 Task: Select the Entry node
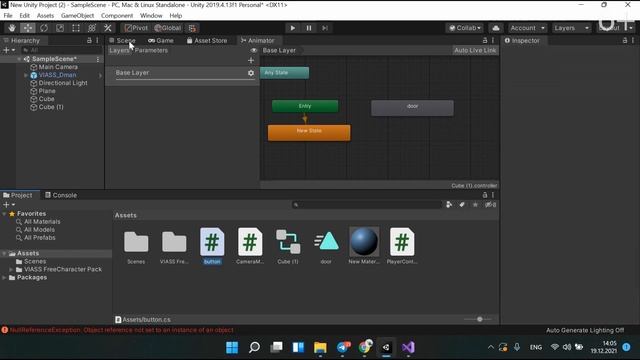tap(305, 106)
